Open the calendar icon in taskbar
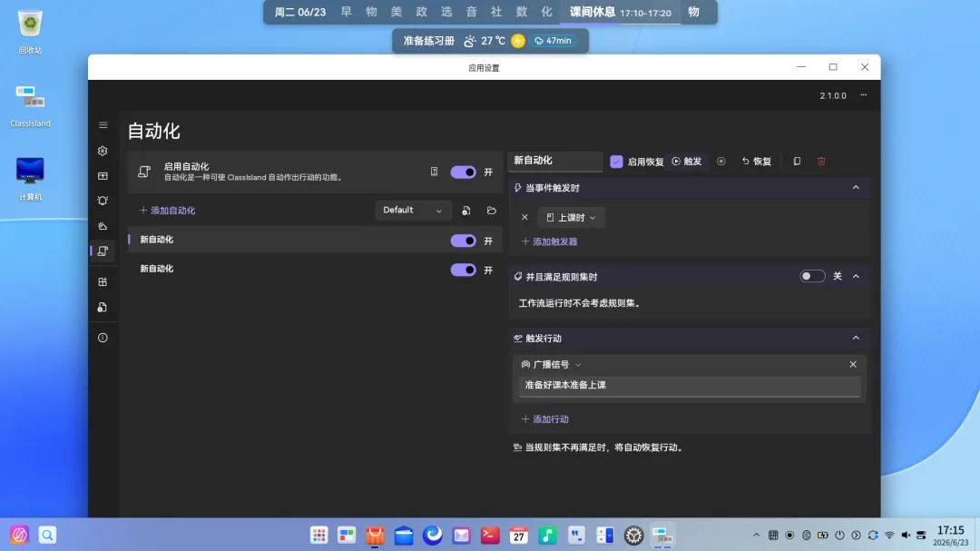980x551 pixels. point(519,536)
